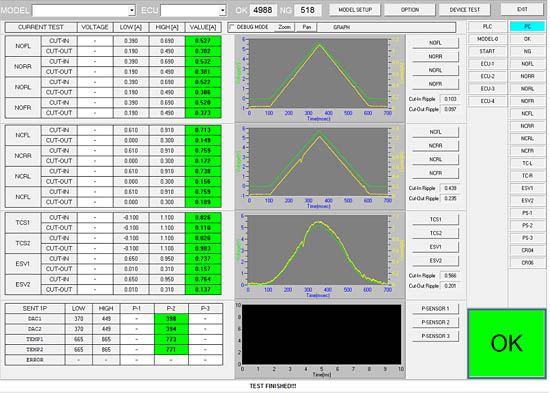Click the OPTION button

pos(410,10)
